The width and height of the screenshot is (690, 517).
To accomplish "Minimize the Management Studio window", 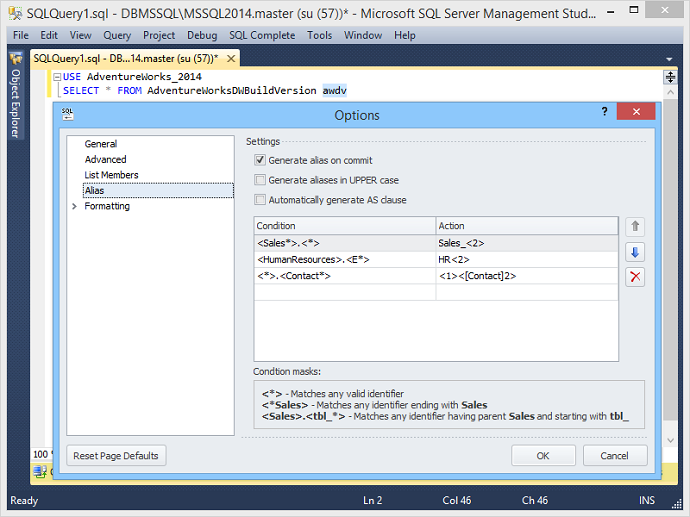I will tap(611, 12).
